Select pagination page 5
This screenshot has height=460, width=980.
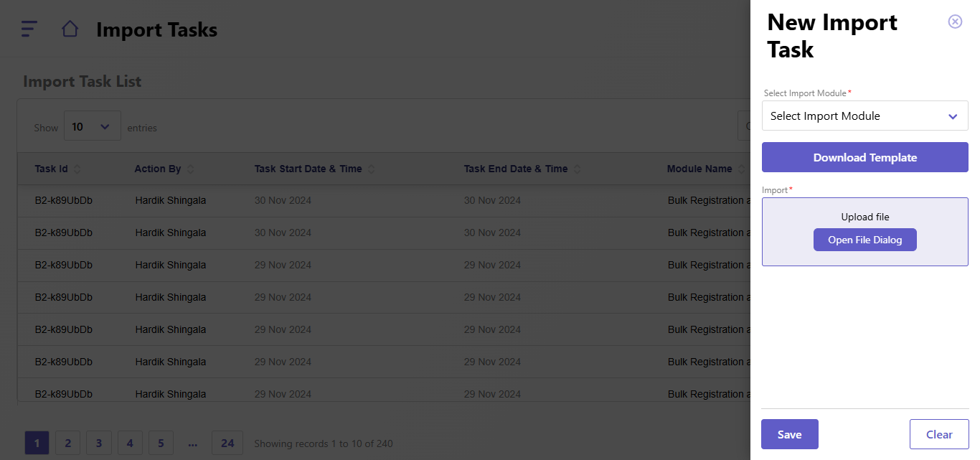[161, 443]
